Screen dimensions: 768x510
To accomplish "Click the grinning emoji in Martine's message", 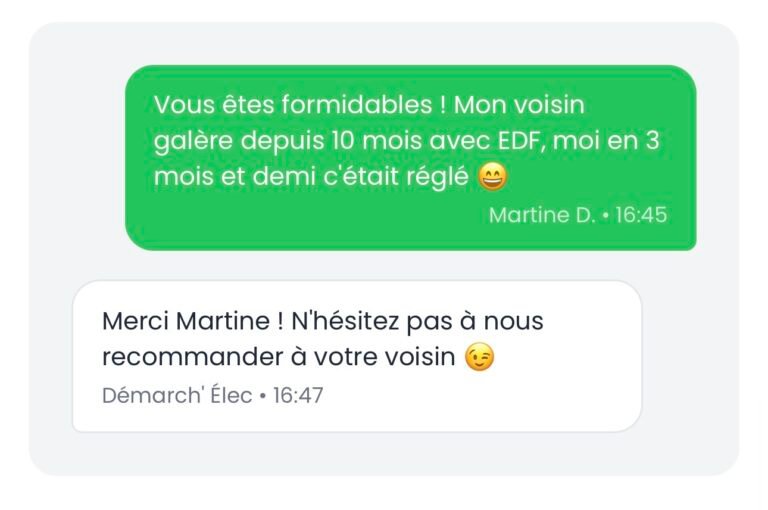I will (x=493, y=178).
